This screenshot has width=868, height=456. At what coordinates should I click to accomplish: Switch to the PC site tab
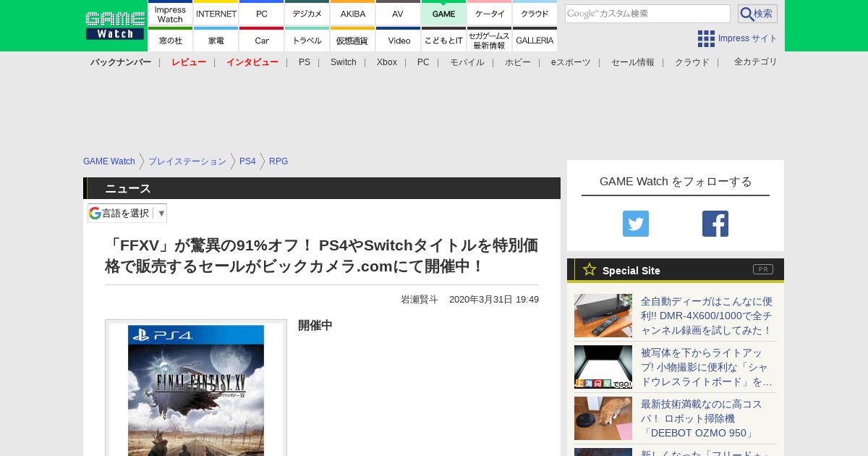tap(262, 13)
